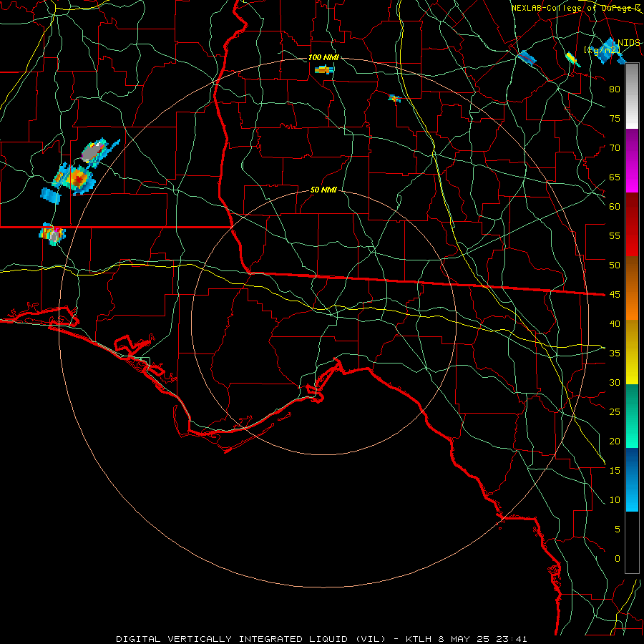Click the color scale value 20
The height and width of the screenshot is (644, 644).
point(615,441)
